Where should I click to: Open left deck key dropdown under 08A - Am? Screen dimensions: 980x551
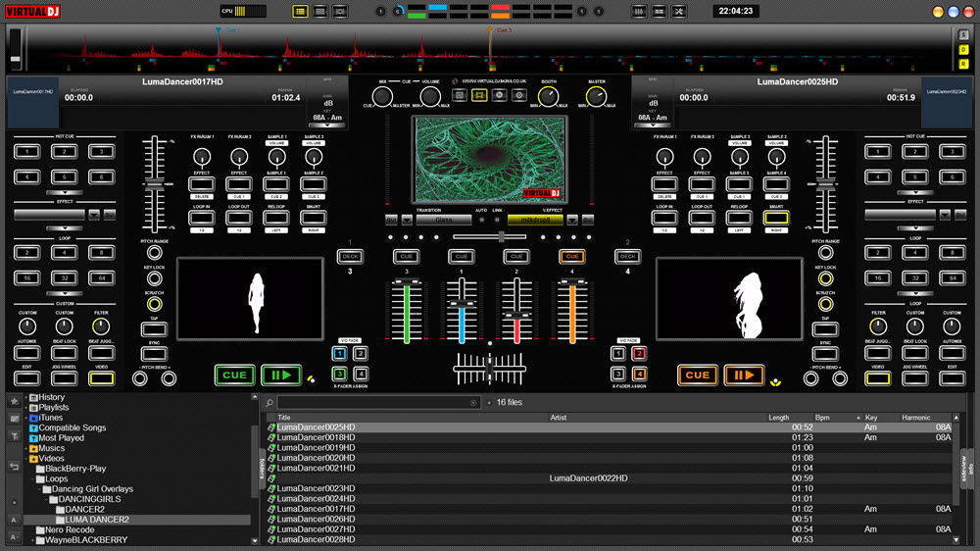[327, 125]
